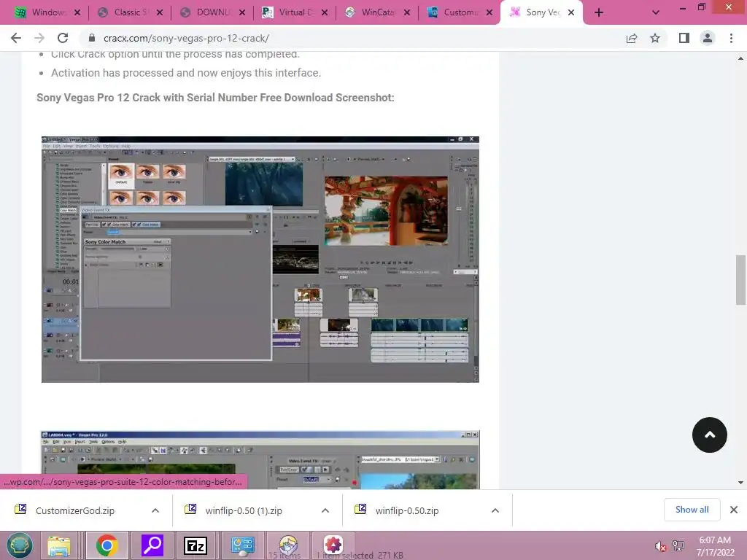Open the Control Panel taskbar icon
This screenshot has height=560, width=747.
click(242, 545)
